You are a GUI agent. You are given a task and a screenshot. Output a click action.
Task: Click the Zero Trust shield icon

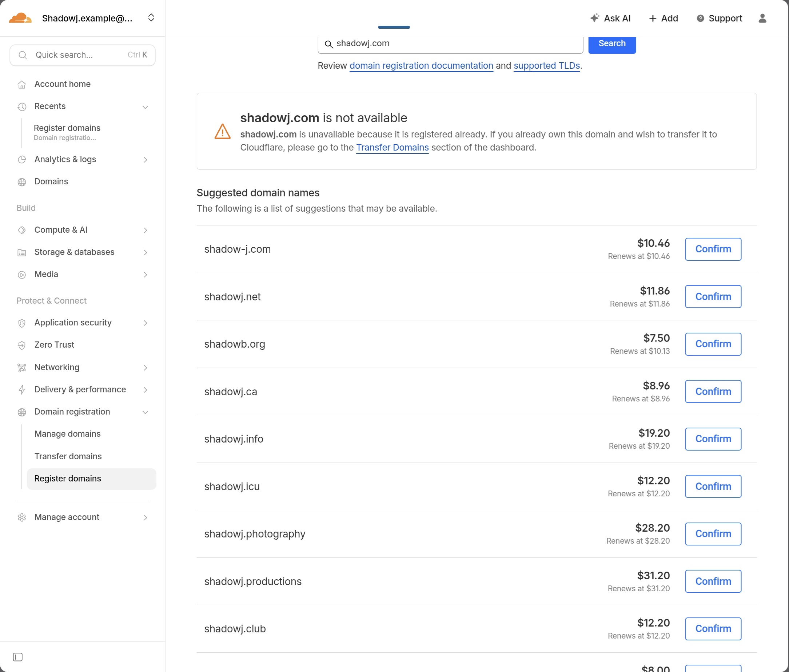22,345
